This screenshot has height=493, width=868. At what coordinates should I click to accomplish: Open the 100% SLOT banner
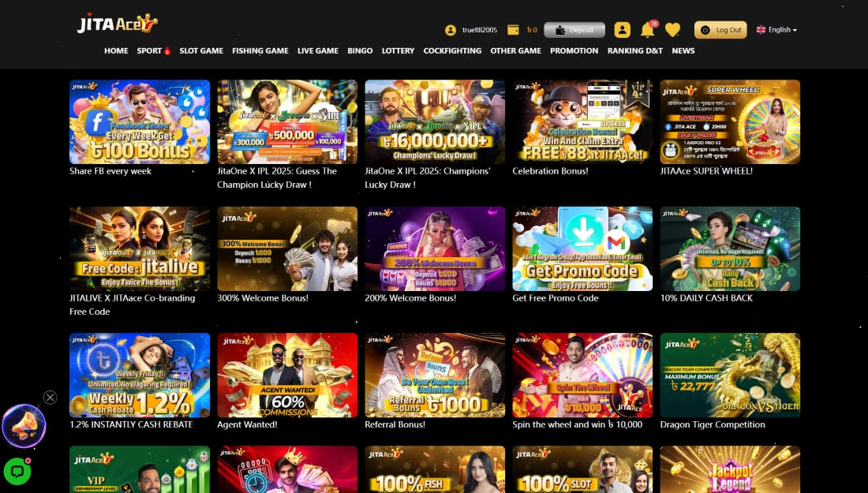[582, 469]
